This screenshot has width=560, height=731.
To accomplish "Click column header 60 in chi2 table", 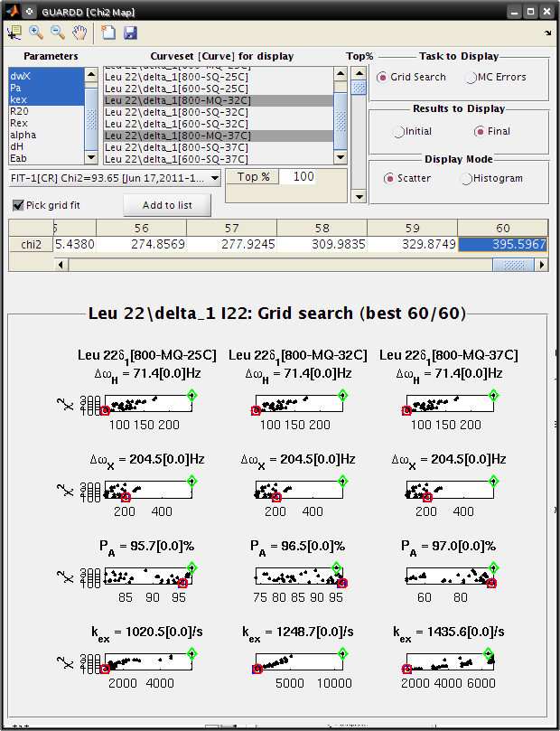I will click(503, 228).
